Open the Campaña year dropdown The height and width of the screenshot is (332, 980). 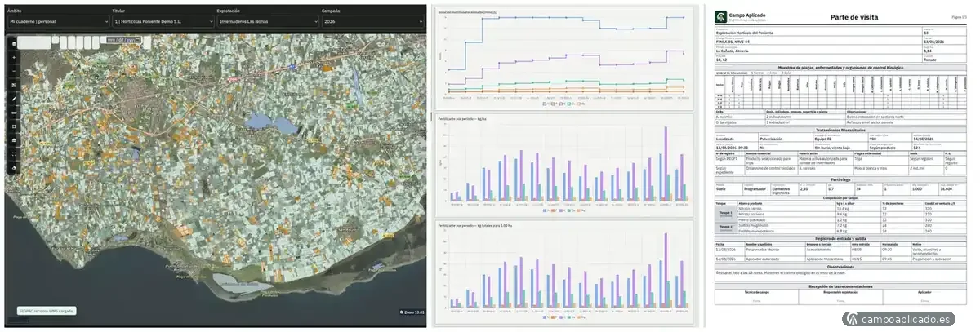pos(372,22)
